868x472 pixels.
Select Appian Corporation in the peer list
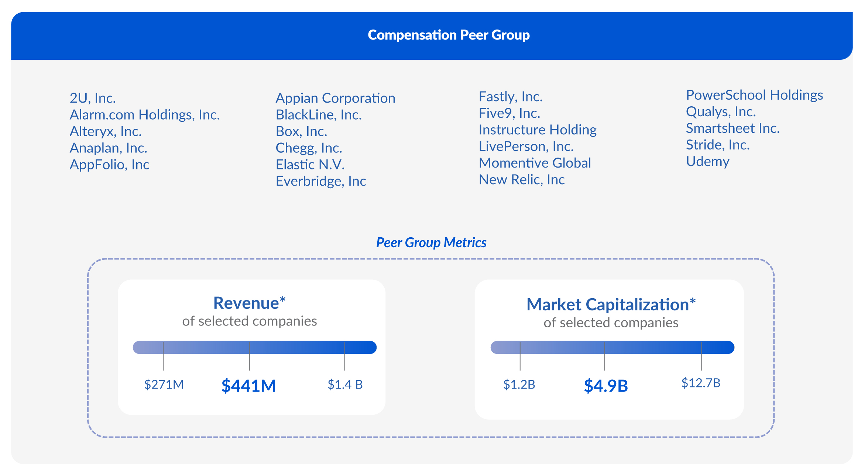pos(335,98)
